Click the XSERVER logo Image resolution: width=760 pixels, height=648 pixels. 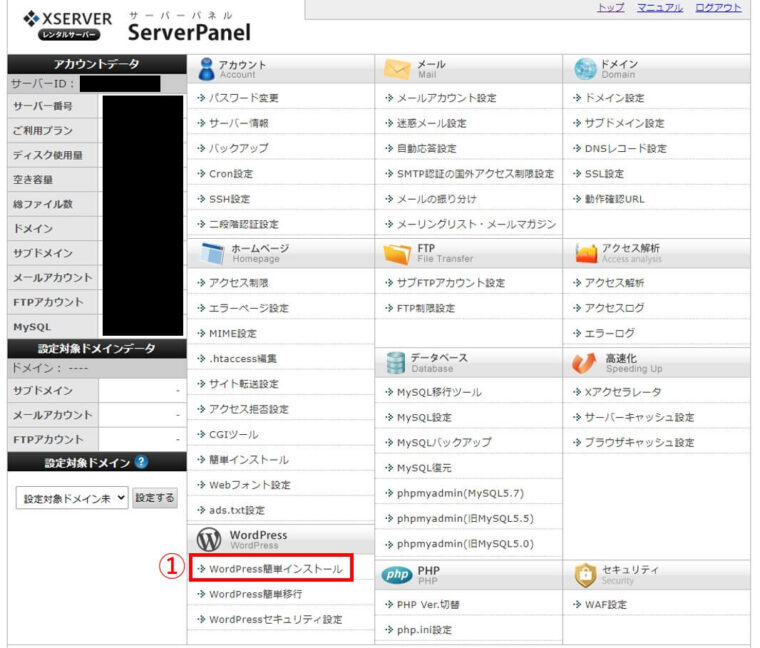click(67, 26)
